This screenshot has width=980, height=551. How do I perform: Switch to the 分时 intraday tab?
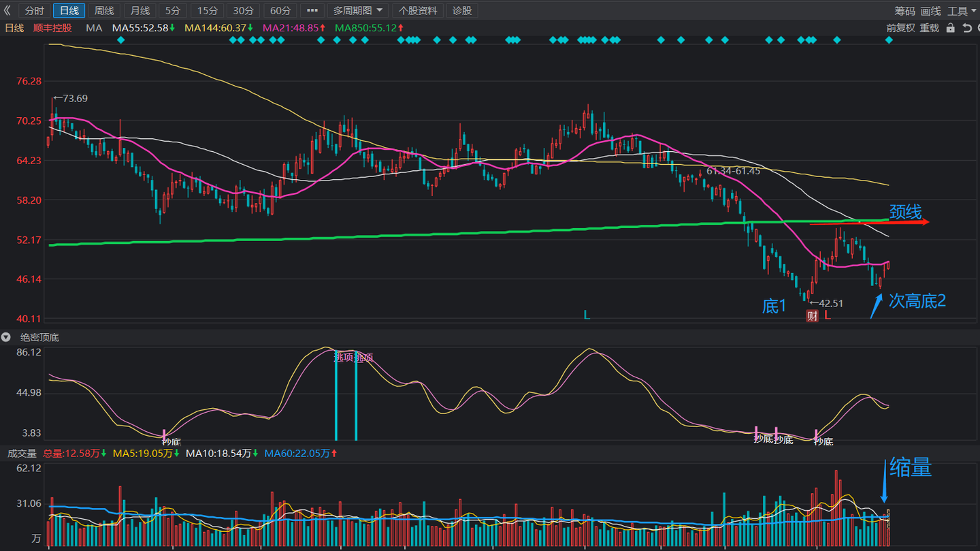click(34, 11)
